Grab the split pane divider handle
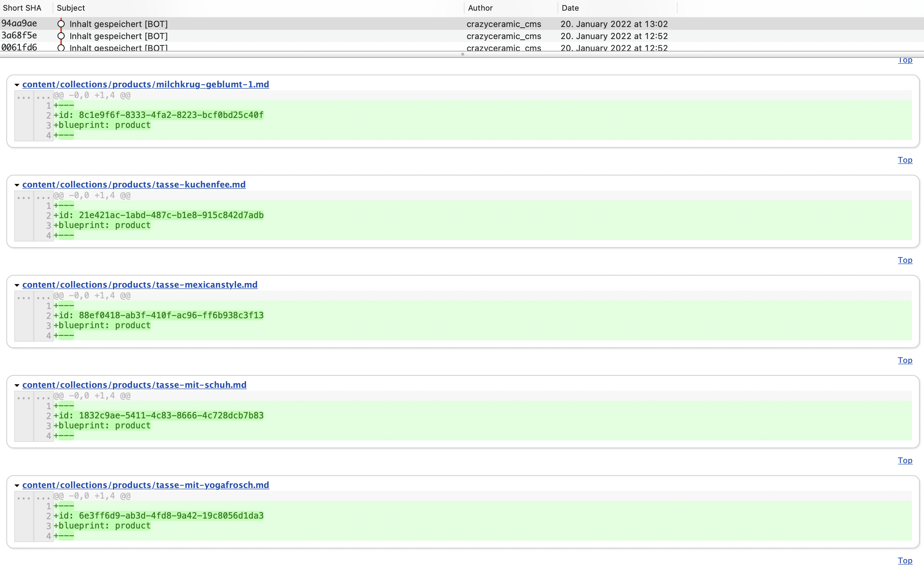Image resolution: width=924 pixels, height=569 pixels. pyautogui.click(x=462, y=54)
